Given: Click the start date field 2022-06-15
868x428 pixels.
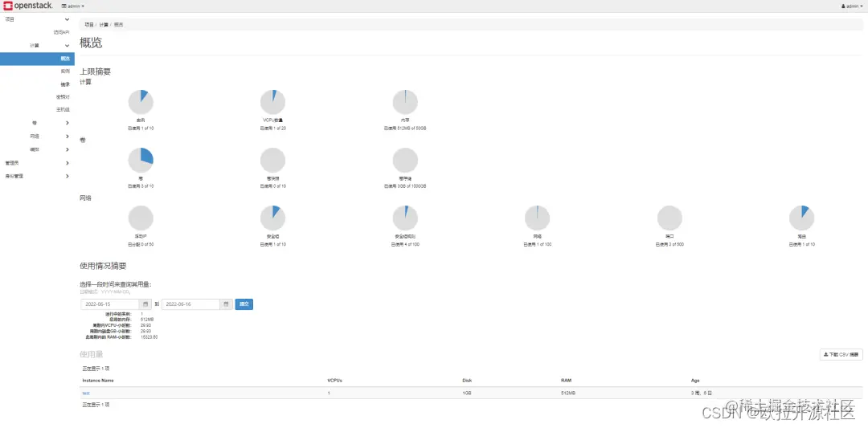Looking at the screenshot, I should point(110,304).
